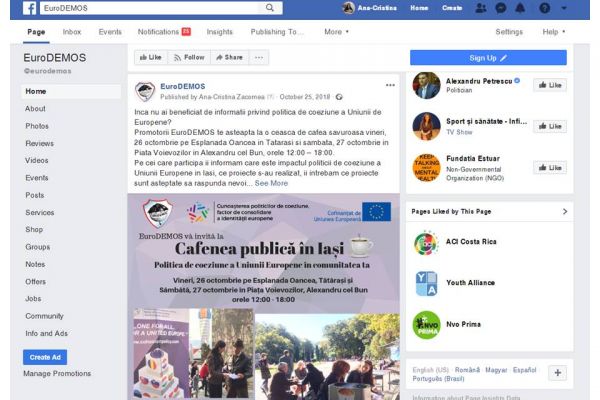600x400 pixels.
Task: Select Groups in left sidebar
Action: (38, 247)
